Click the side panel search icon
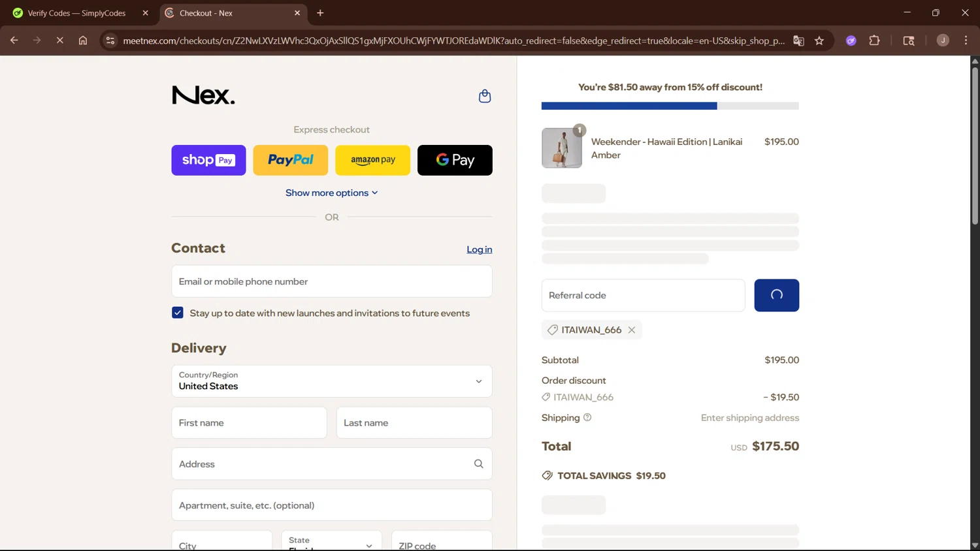This screenshot has width=980, height=551. coord(909,40)
